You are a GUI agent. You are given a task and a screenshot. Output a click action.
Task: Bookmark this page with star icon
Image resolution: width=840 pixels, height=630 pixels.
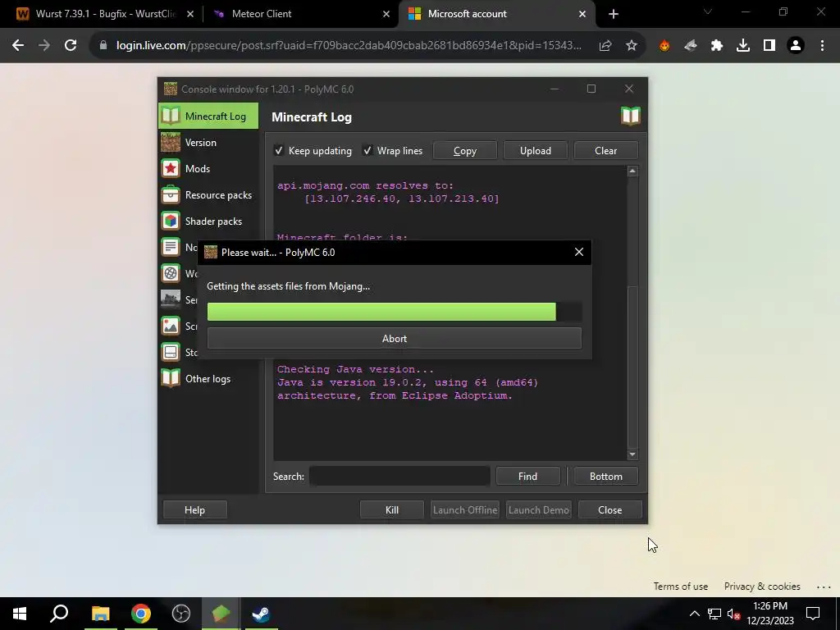pyautogui.click(x=632, y=46)
